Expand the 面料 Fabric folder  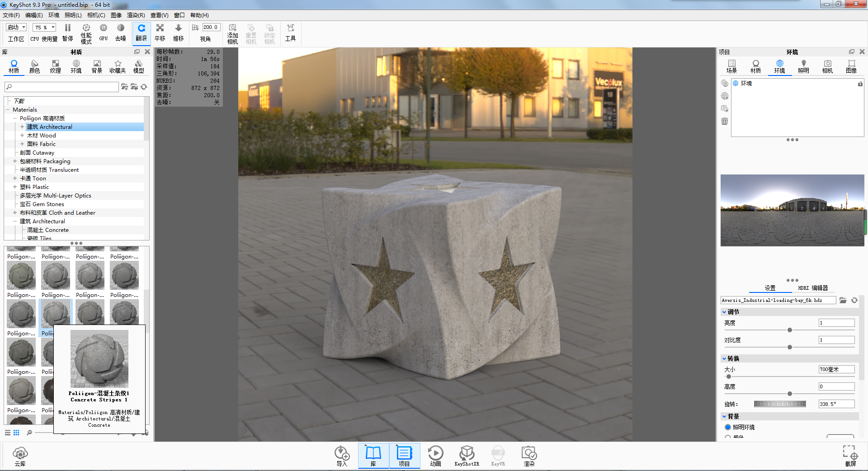click(22, 144)
